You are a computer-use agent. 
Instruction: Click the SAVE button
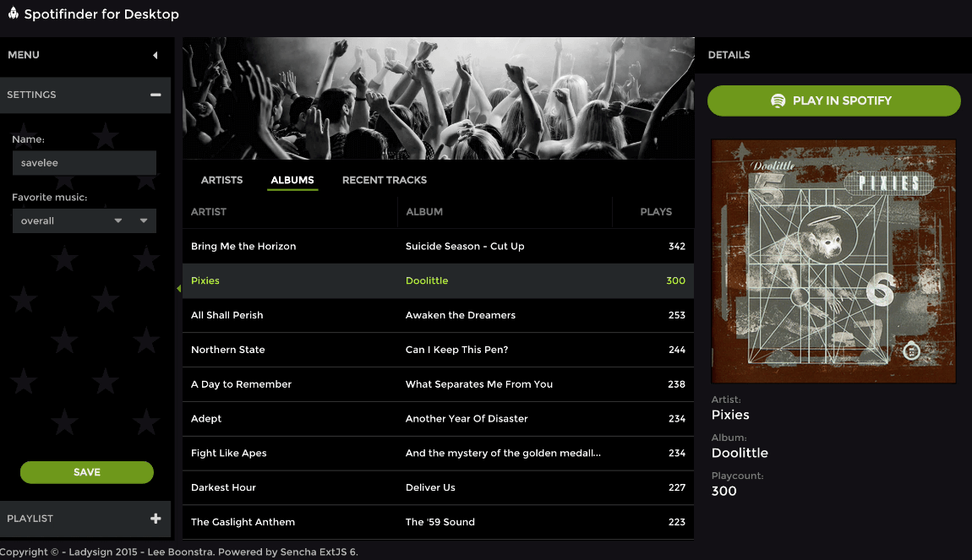(87, 472)
